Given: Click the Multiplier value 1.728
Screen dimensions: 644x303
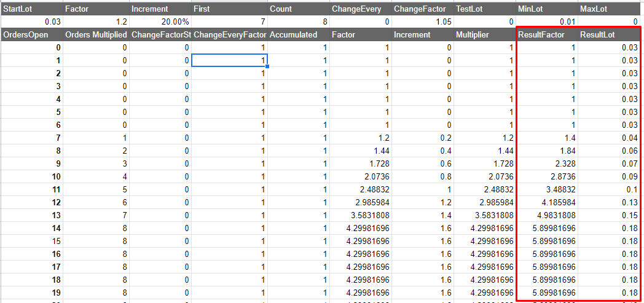Looking at the screenshot, I should pyautogui.click(x=485, y=164).
